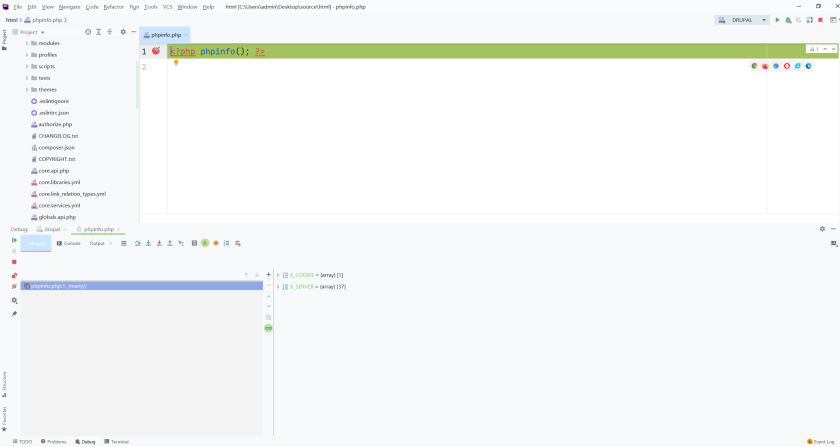The height and width of the screenshot is (447, 840).
Task: Click the html breadcrumb
Action: [x=11, y=20]
